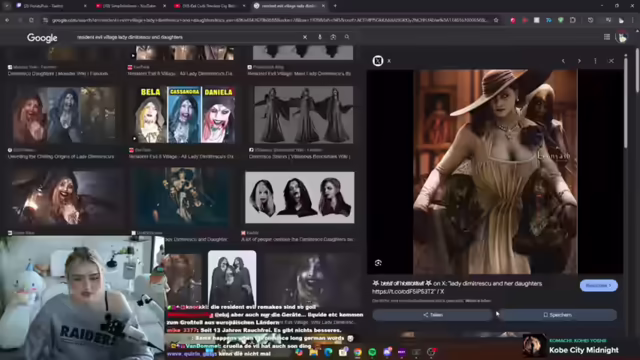The height and width of the screenshot is (360, 640).
Task: Focus the Google search input field
Action: click(x=188, y=37)
